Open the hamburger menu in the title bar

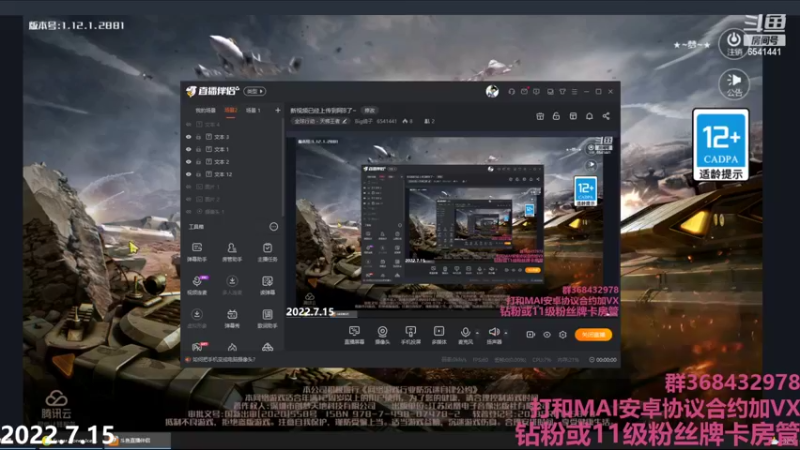click(x=574, y=92)
